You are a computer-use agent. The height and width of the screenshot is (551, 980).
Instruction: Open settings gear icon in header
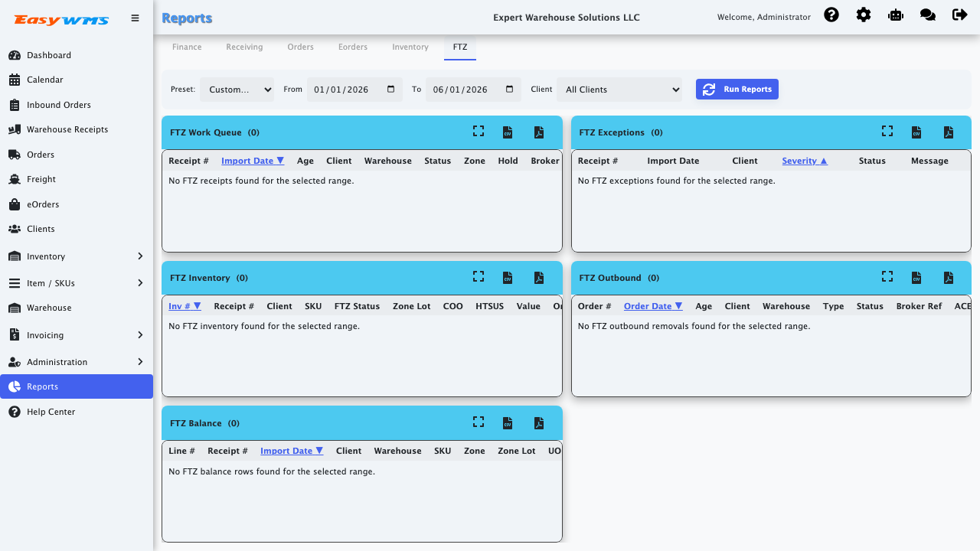coord(864,15)
